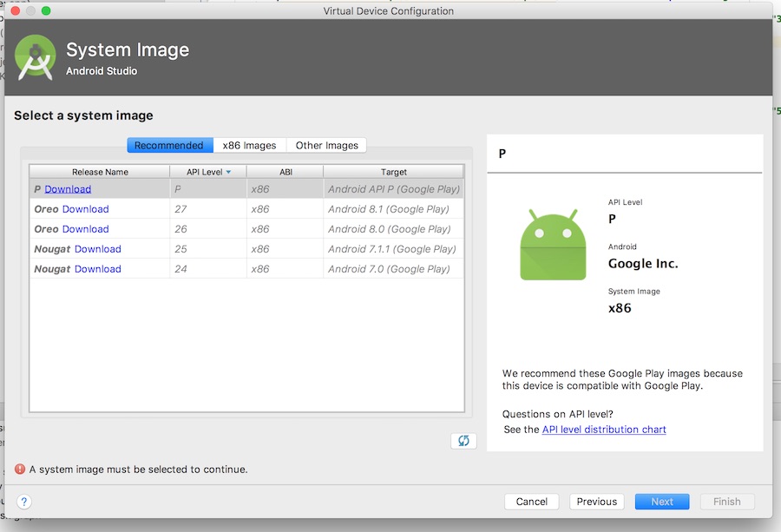Click the Android Studio logo icon
Screen dimensions: 781x532
(35, 58)
